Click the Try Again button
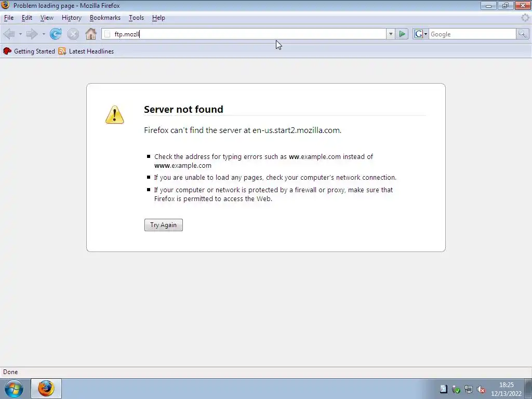The image size is (532, 399). [x=164, y=225]
